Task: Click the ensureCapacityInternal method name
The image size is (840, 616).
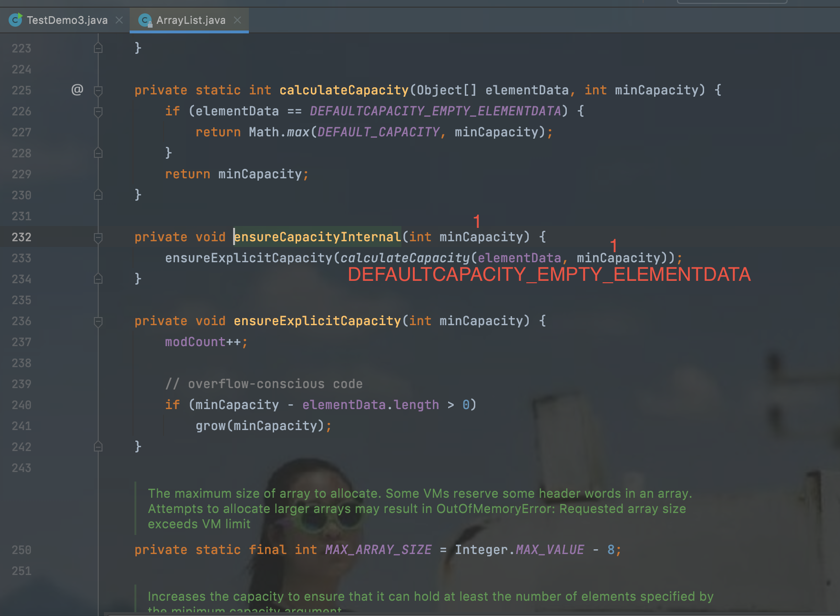Action: [318, 237]
